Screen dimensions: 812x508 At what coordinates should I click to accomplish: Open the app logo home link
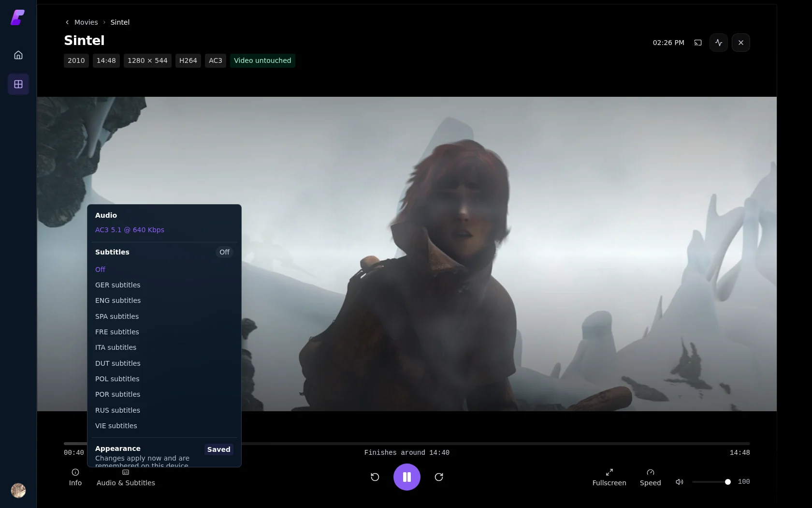(18, 17)
